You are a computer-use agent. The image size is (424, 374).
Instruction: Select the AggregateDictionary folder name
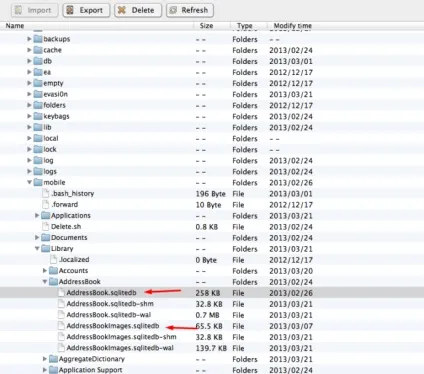click(92, 359)
